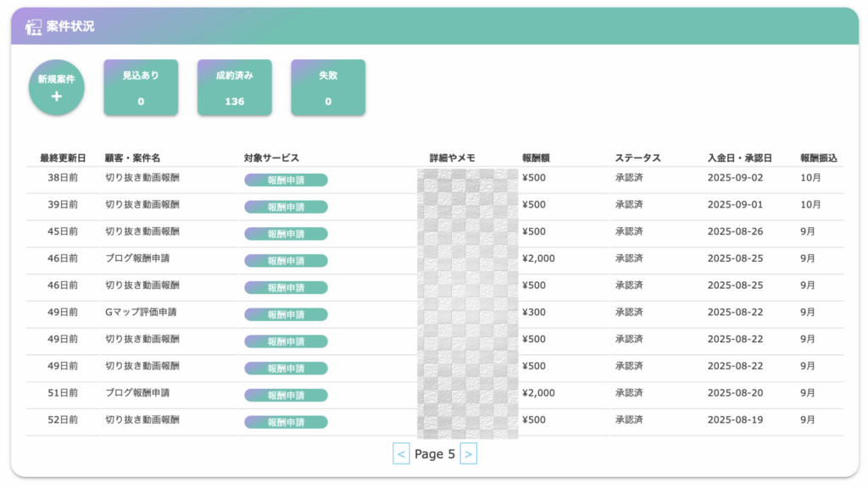Go to the next page arrow
This screenshot has width=868, height=488.
tap(468, 454)
